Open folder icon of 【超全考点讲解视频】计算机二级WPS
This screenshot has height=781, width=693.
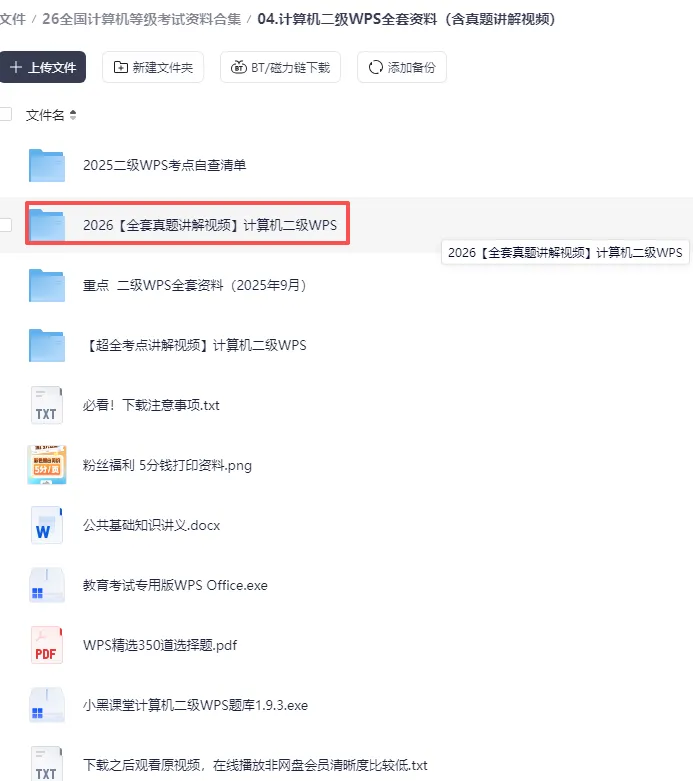pos(47,345)
